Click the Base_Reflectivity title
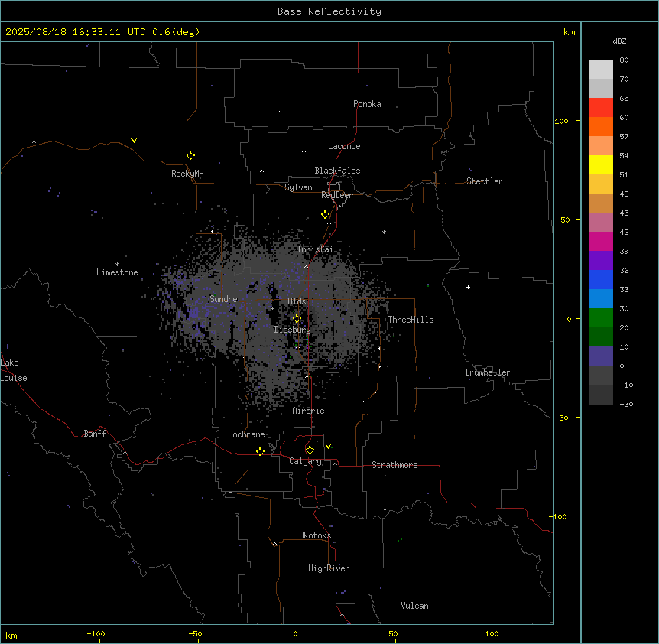The image size is (659, 644). (329, 11)
